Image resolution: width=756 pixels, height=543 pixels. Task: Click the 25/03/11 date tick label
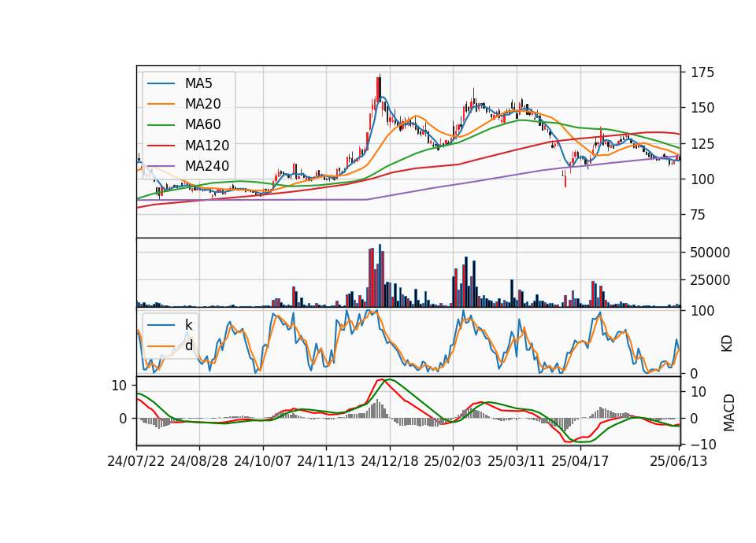[517, 462]
